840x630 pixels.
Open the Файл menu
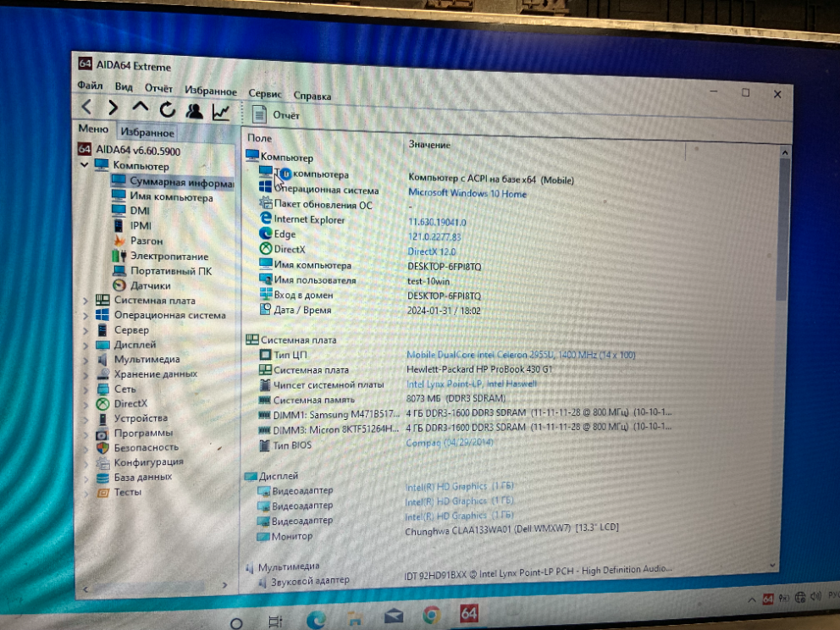click(90, 86)
